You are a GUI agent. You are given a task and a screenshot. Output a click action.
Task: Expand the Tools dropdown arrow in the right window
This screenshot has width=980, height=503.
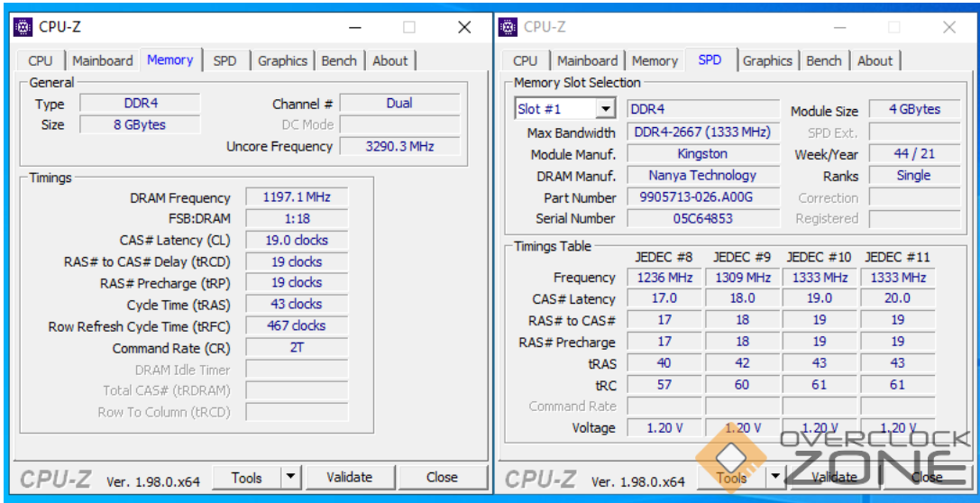point(774,478)
